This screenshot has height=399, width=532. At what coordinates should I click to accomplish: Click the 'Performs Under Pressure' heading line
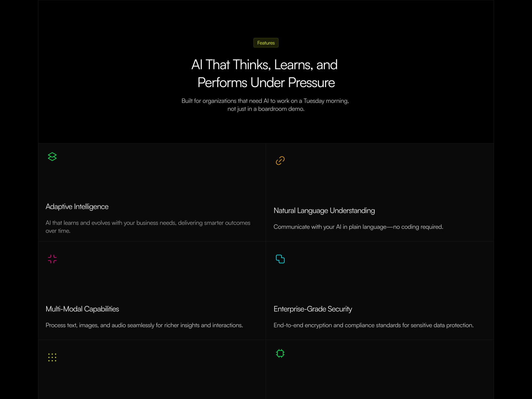click(266, 82)
